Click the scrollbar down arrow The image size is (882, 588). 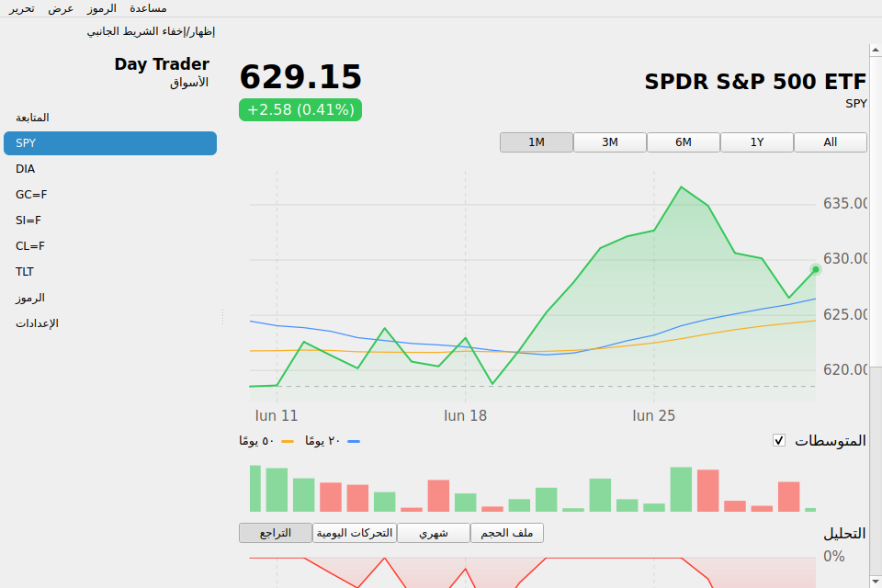click(x=876, y=581)
